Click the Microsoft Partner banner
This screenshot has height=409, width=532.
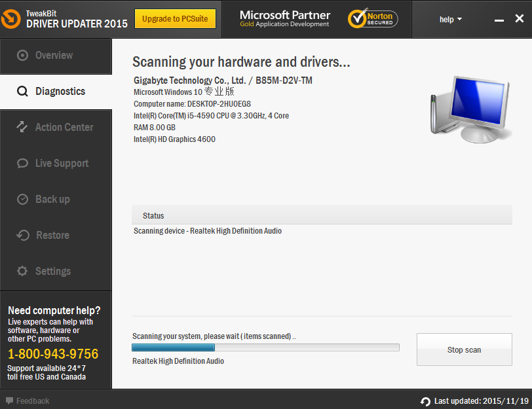[284, 18]
